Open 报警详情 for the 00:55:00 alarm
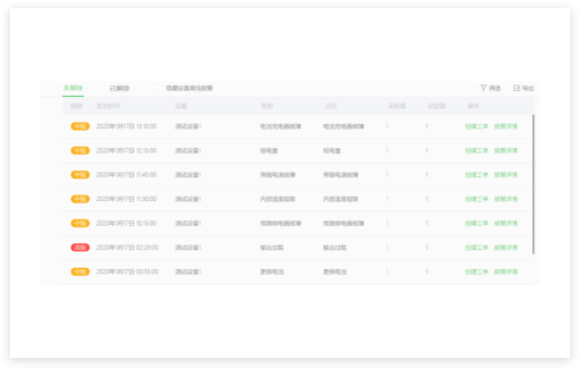 coord(506,272)
